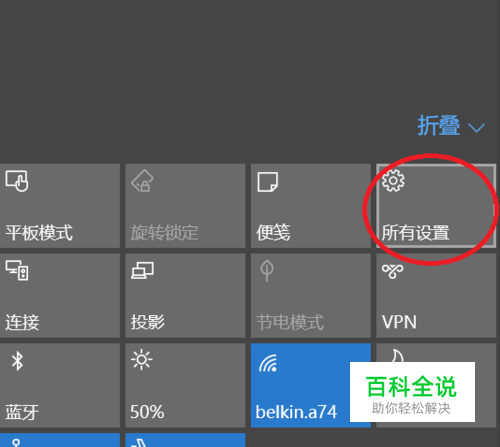The image size is (500, 447).
Task: Click the 节电模式 leaf icon
Action: 267,270
